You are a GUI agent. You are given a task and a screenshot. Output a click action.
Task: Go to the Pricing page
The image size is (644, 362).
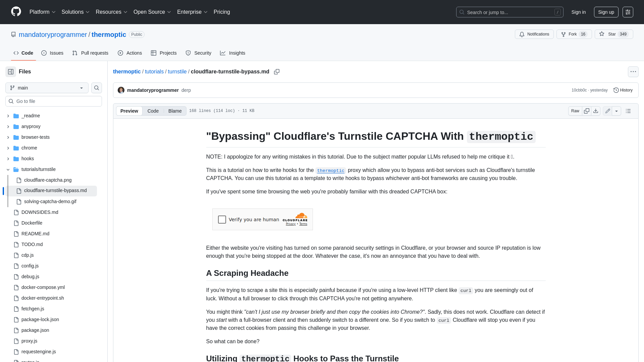click(x=222, y=12)
